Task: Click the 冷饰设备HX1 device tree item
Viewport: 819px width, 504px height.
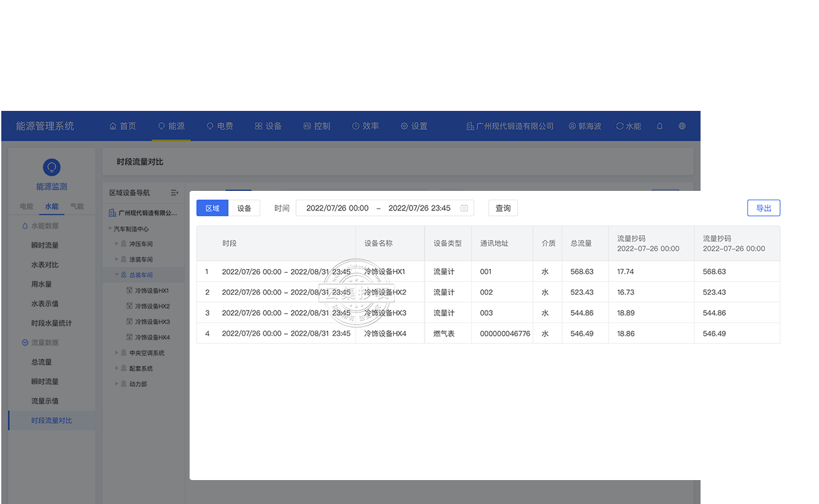Action: coord(151,291)
